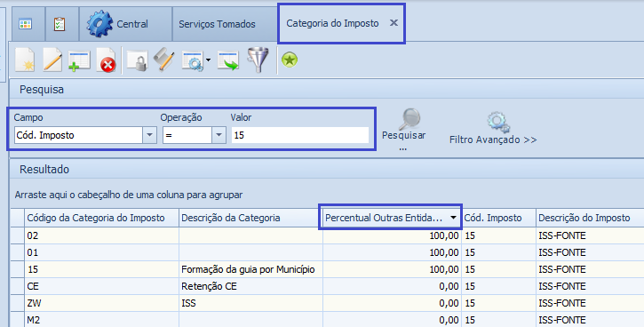Open the dropdown arrow beside table gear icon

[x=208, y=60]
